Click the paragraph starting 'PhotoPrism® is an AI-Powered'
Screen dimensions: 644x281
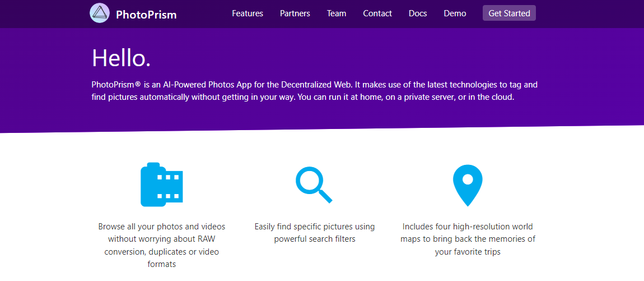[x=315, y=91]
